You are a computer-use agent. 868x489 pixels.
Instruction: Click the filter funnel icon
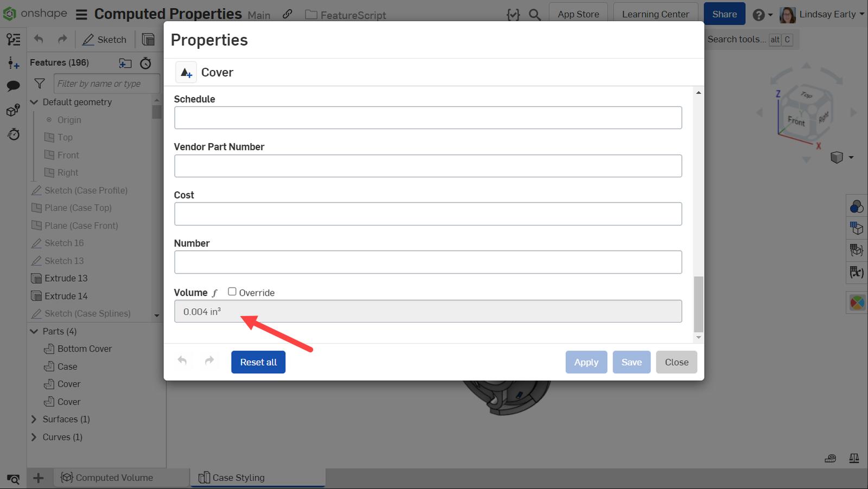(x=40, y=84)
